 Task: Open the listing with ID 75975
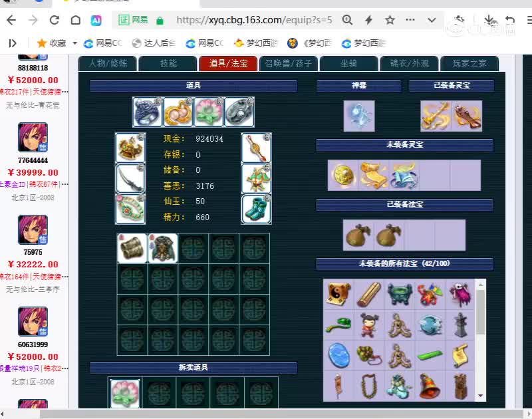pos(33,252)
